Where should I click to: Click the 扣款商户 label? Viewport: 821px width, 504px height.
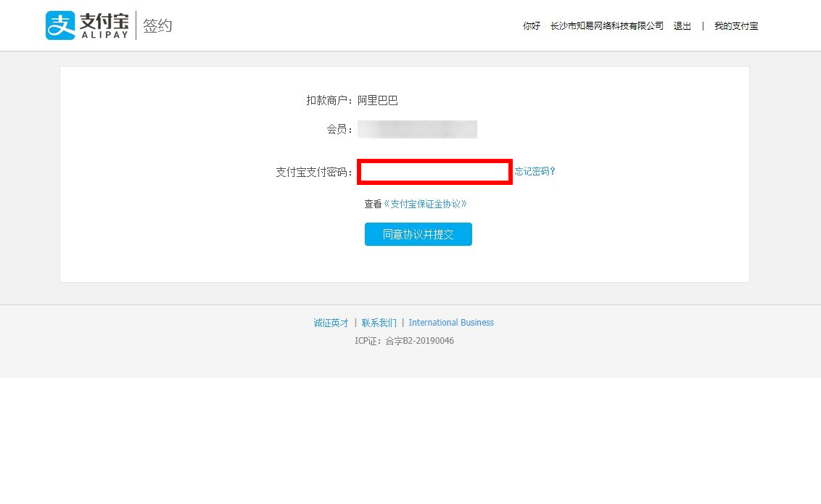coord(329,101)
